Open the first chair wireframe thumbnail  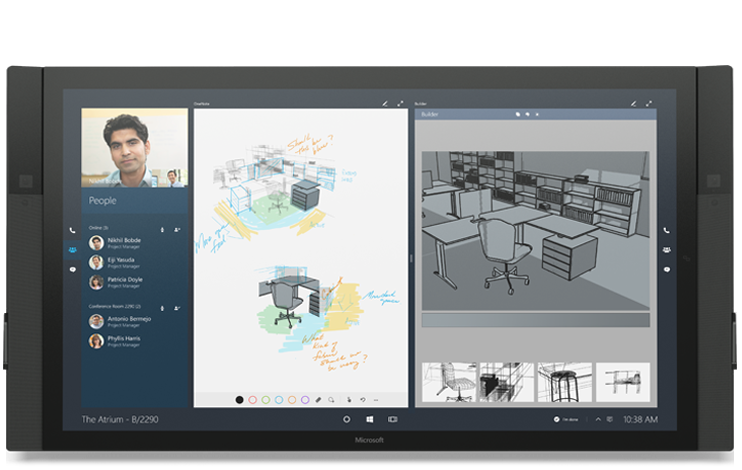(x=449, y=382)
